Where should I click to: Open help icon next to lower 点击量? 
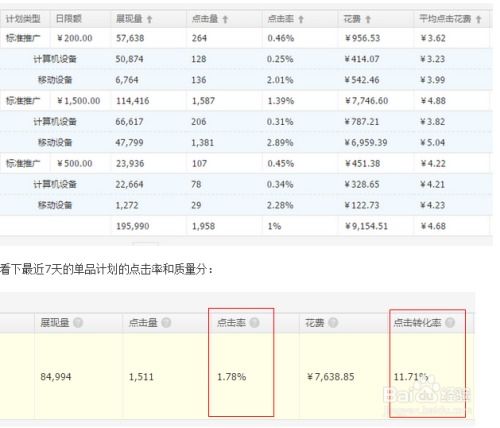166,322
